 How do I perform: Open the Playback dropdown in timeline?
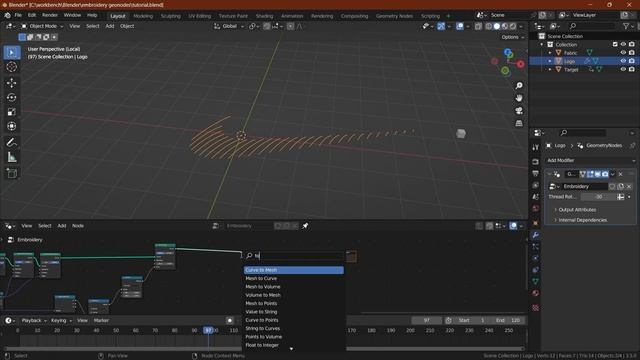[34, 320]
